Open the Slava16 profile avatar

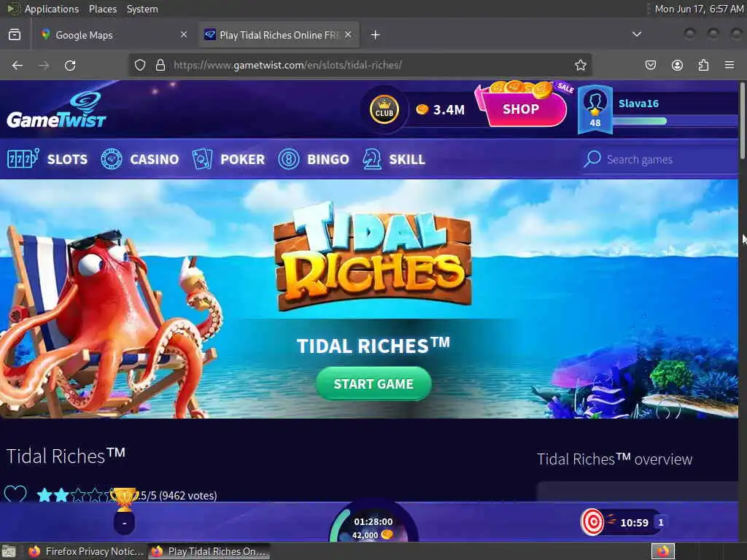(595, 109)
